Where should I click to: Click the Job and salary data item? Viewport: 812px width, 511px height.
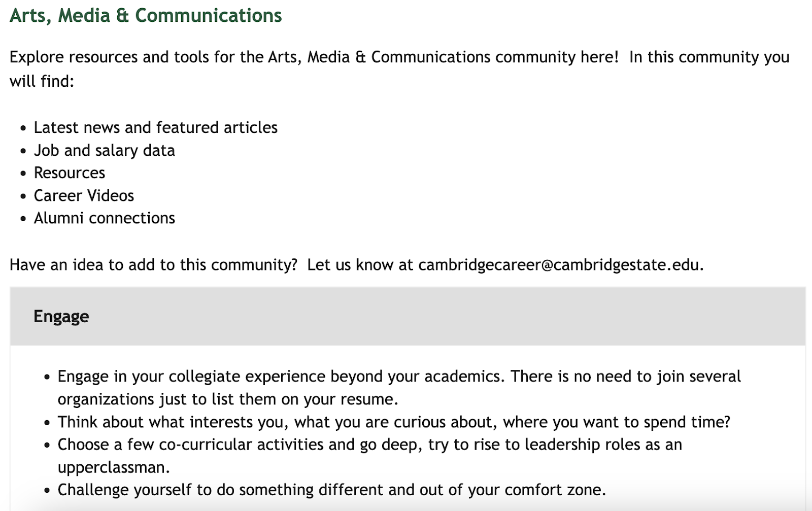pos(104,151)
